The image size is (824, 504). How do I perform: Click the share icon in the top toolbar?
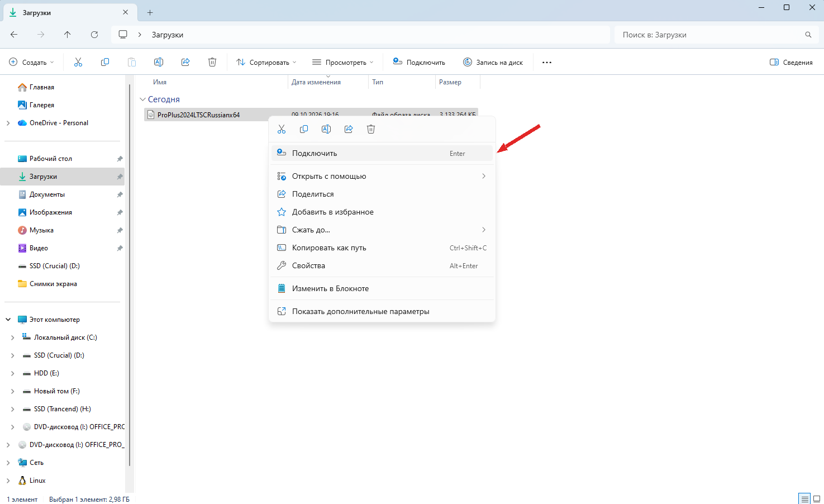click(185, 62)
